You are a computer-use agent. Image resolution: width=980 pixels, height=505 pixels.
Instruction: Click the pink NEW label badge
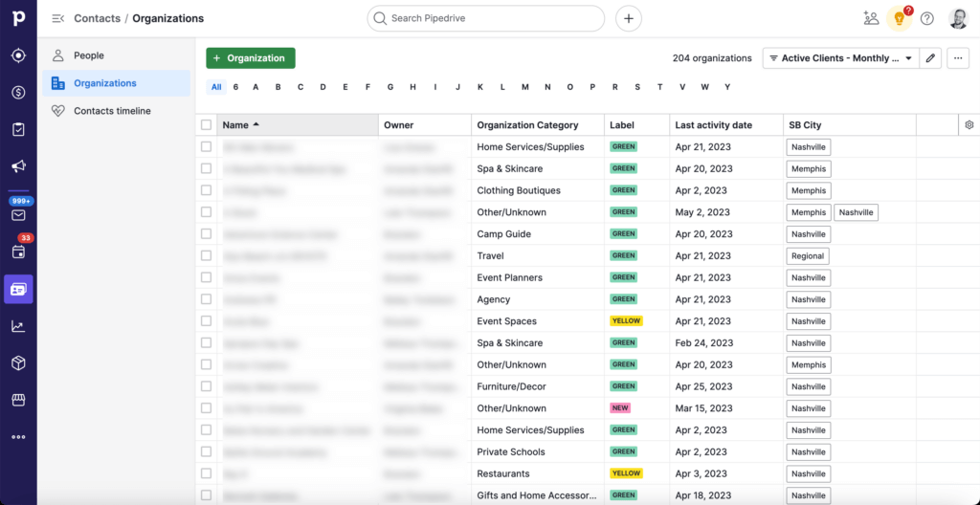[x=620, y=408]
